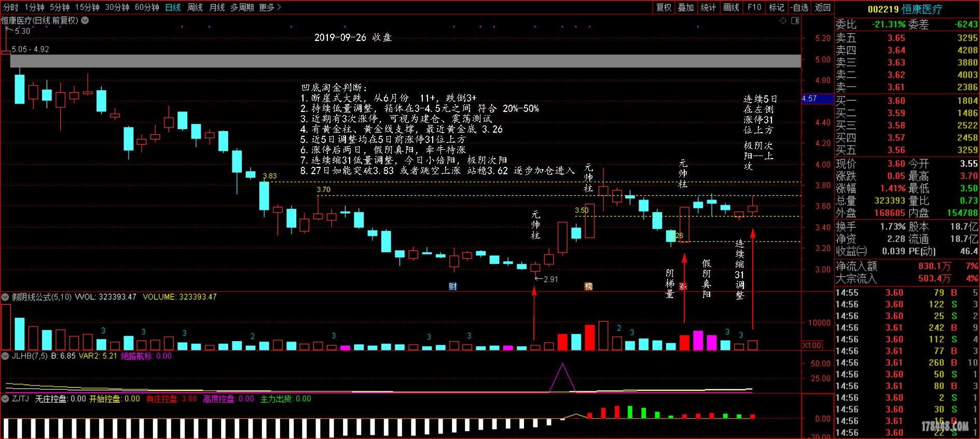
Task: Click the 总量 323393 field
Action: click(871, 201)
